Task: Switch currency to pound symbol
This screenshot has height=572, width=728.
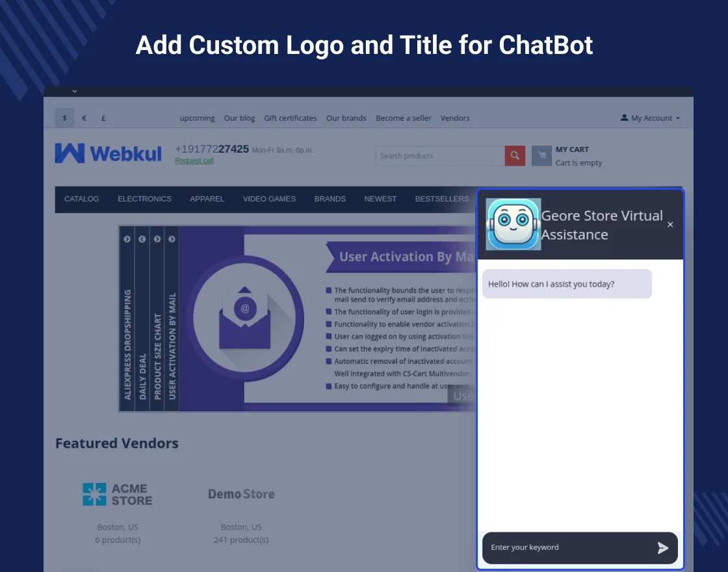Action: pyautogui.click(x=103, y=118)
